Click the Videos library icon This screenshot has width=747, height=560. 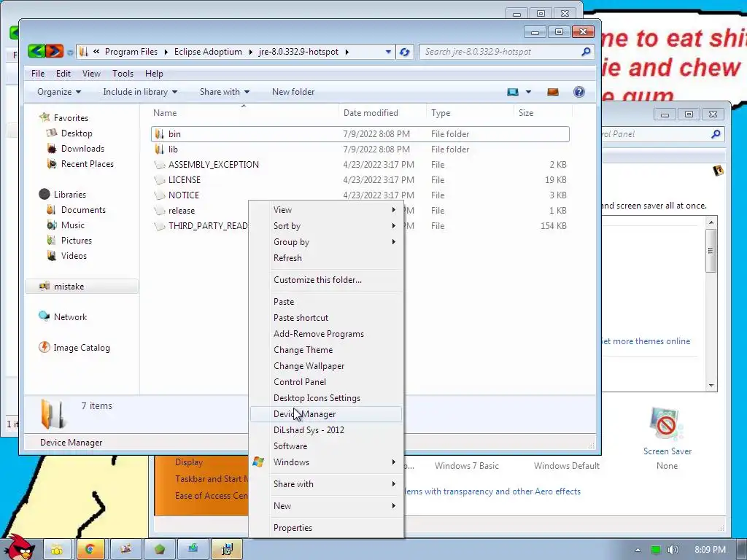coord(52,256)
